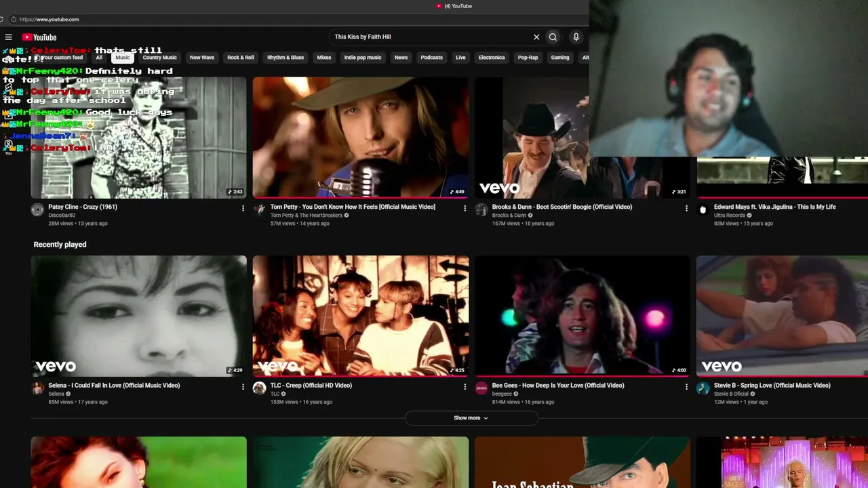
Task: Select the Music filter chip
Action: (122, 58)
